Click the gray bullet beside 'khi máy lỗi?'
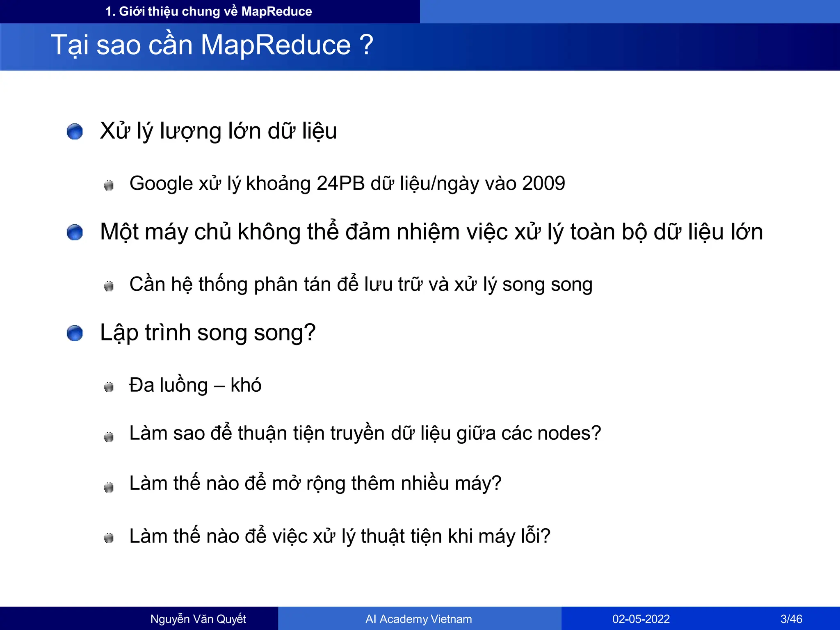Screen dimensions: 840x630 coord(109,538)
